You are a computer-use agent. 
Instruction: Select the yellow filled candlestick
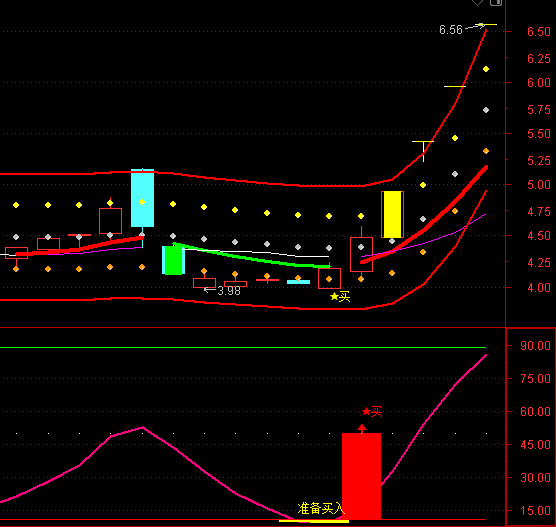click(x=392, y=215)
